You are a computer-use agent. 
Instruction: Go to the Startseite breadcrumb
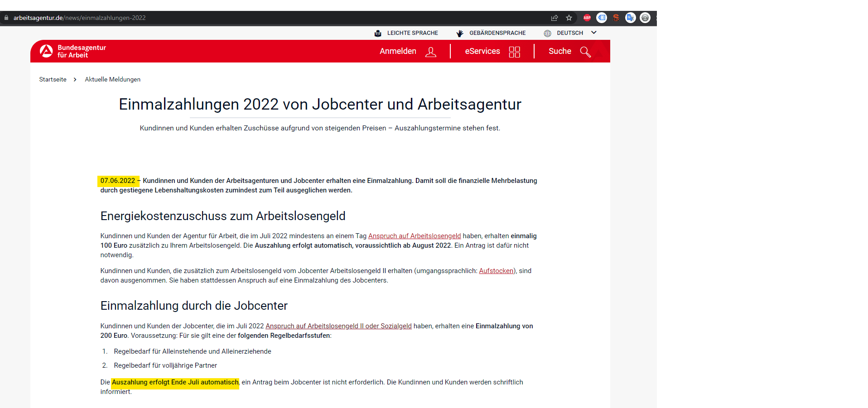[x=53, y=79]
